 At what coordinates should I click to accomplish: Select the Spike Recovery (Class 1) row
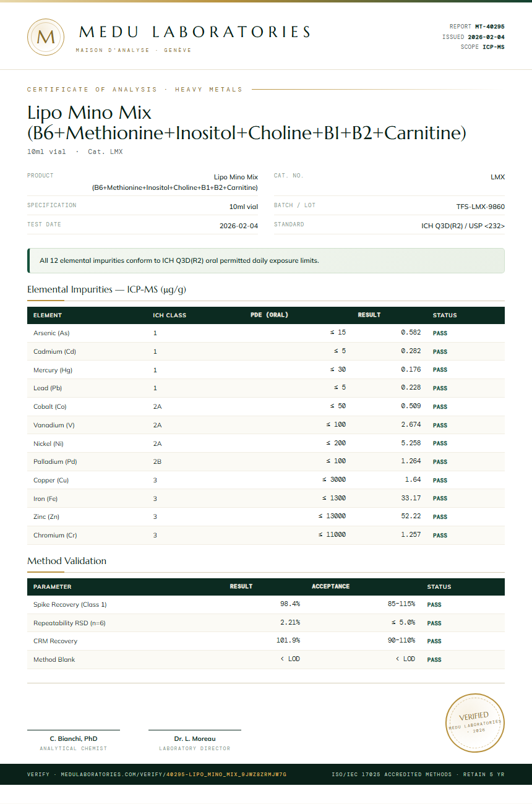(266, 604)
